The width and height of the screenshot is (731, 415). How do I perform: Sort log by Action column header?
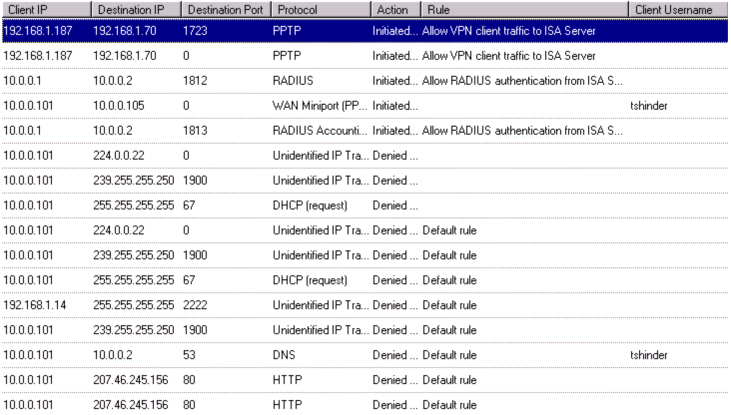coord(394,9)
